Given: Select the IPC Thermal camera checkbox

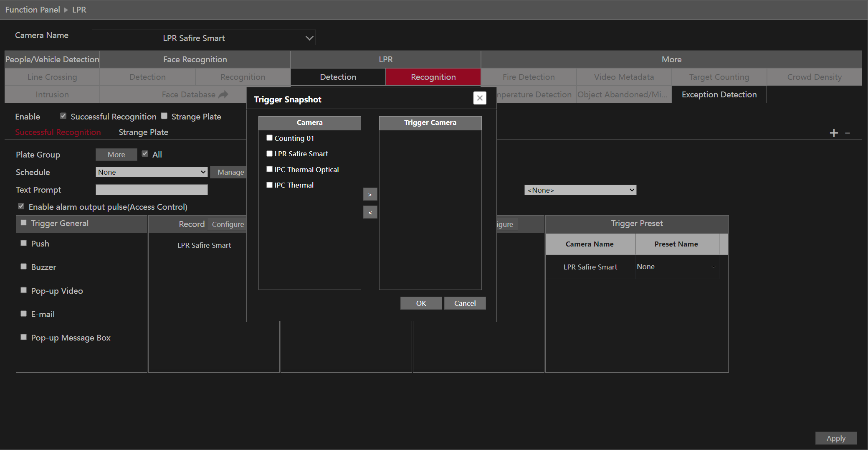Looking at the screenshot, I should pyautogui.click(x=269, y=185).
